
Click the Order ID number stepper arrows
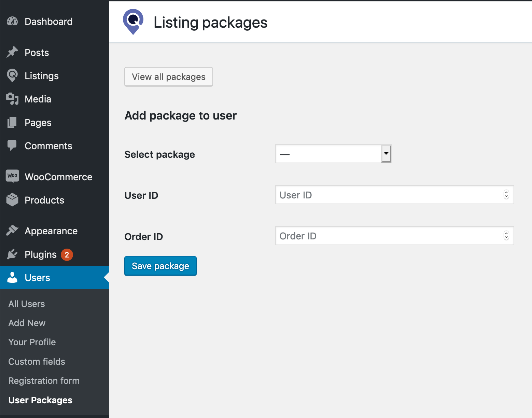pos(506,236)
